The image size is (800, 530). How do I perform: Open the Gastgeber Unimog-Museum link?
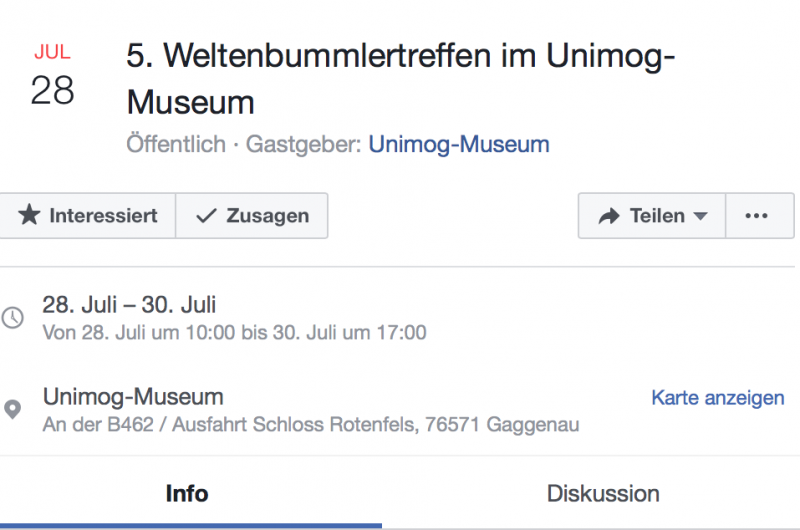[459, 144]
